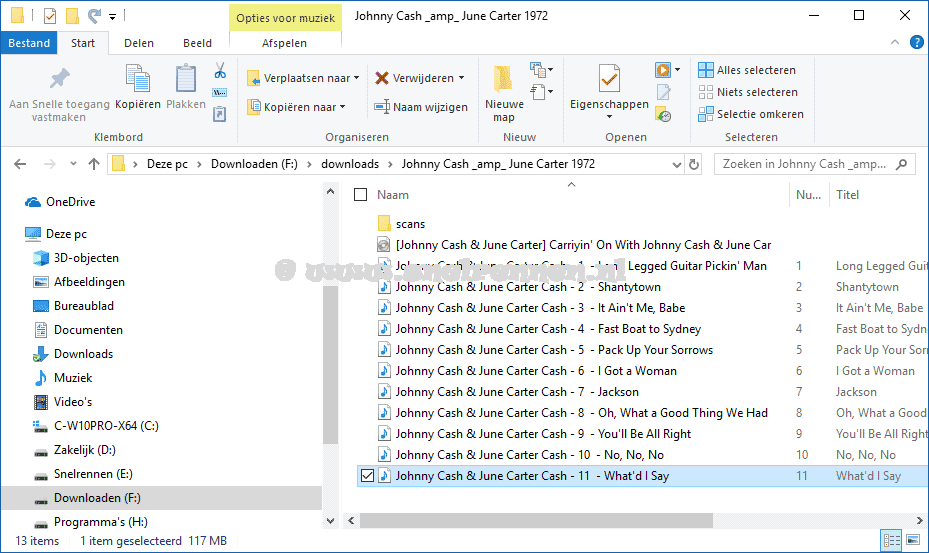Viewport: 929px width, 553px height.
Task: Select 3D-objecten in navigation pane
Action: pyautogui.click(x=86, y=258)
